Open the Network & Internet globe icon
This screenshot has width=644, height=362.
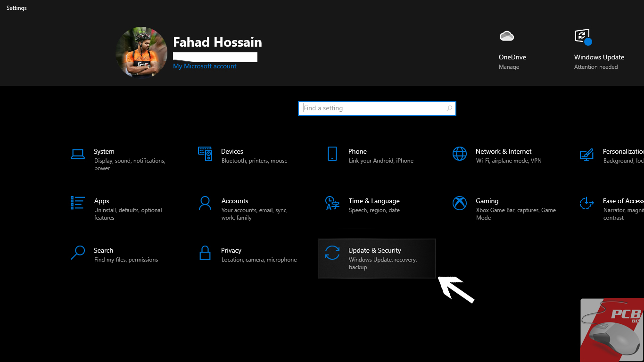point(460,154)
